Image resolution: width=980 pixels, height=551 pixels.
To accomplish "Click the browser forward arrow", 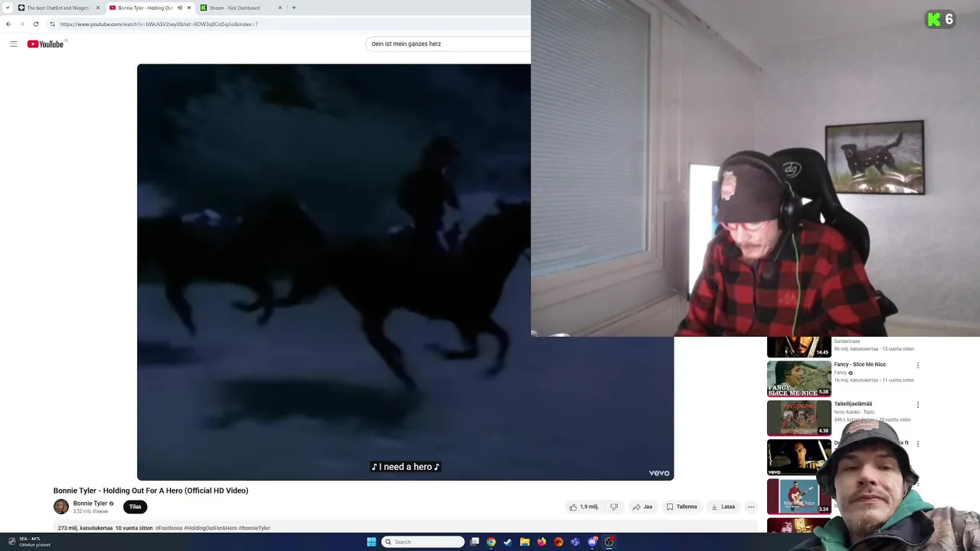I will [x=21, y=24].
